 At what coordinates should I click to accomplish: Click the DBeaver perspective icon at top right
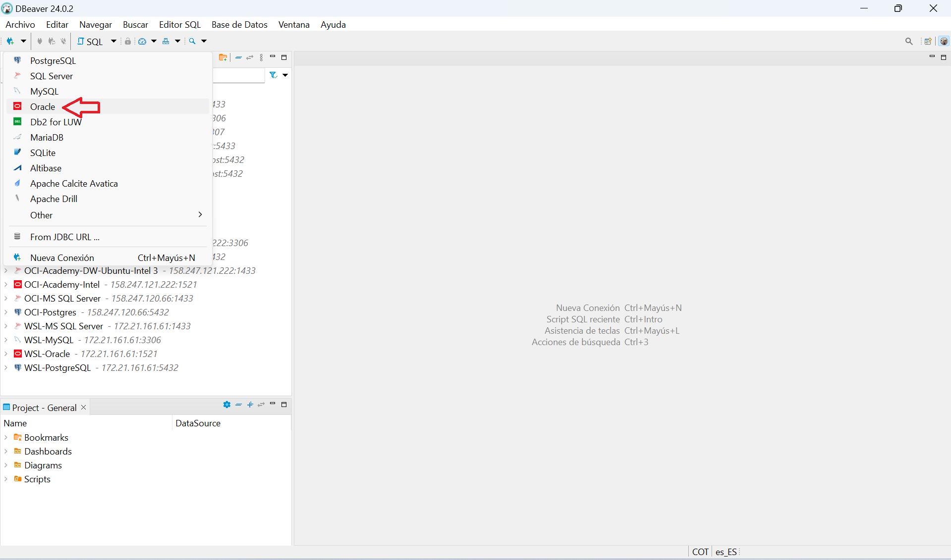944,41
